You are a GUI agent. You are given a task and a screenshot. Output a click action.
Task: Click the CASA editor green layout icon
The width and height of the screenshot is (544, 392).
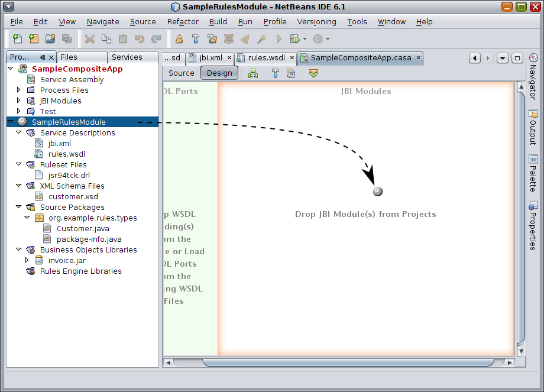click(x=253, y=73)
